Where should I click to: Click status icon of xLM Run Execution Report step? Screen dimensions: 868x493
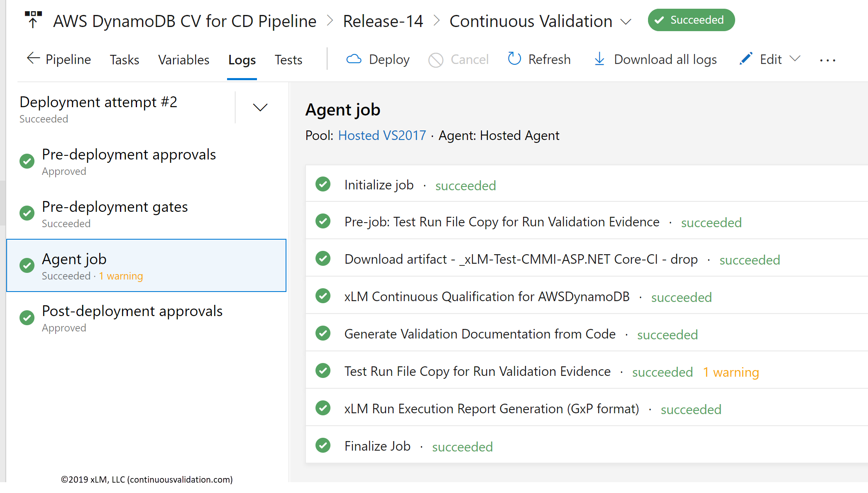click(323, 408)
